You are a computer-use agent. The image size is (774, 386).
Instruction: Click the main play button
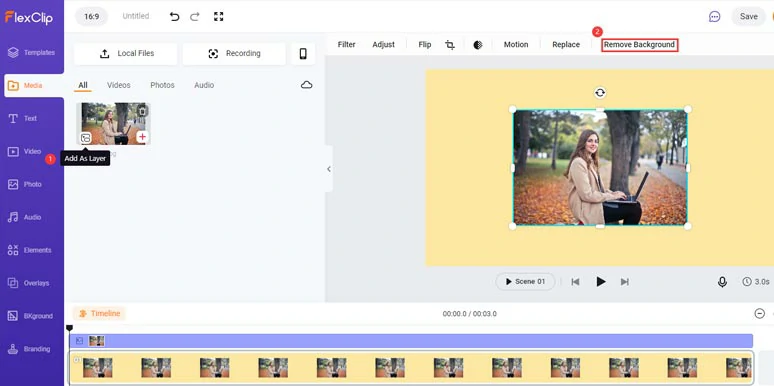600,282
